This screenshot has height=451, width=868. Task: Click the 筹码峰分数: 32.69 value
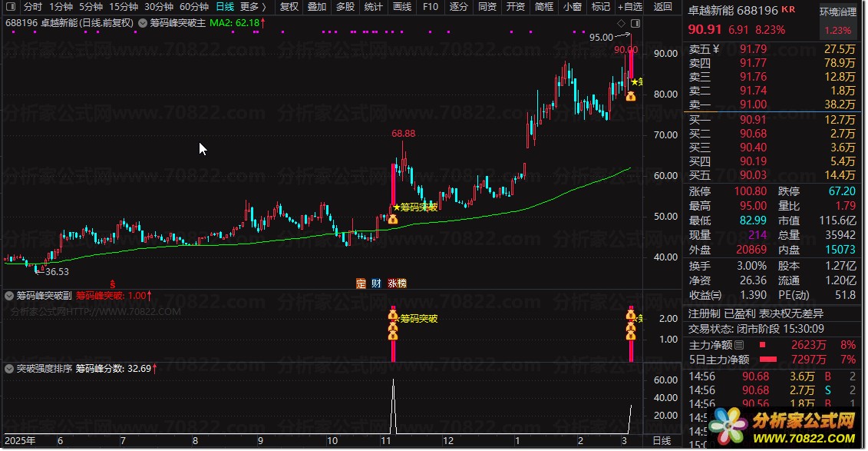click(x=113, y=369)
